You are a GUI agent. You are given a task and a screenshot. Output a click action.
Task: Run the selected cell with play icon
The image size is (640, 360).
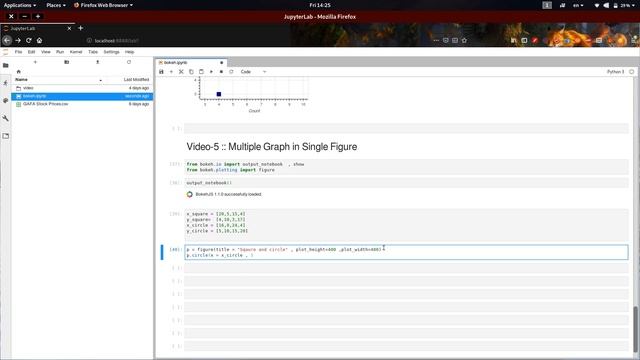[x=211, y=72]
